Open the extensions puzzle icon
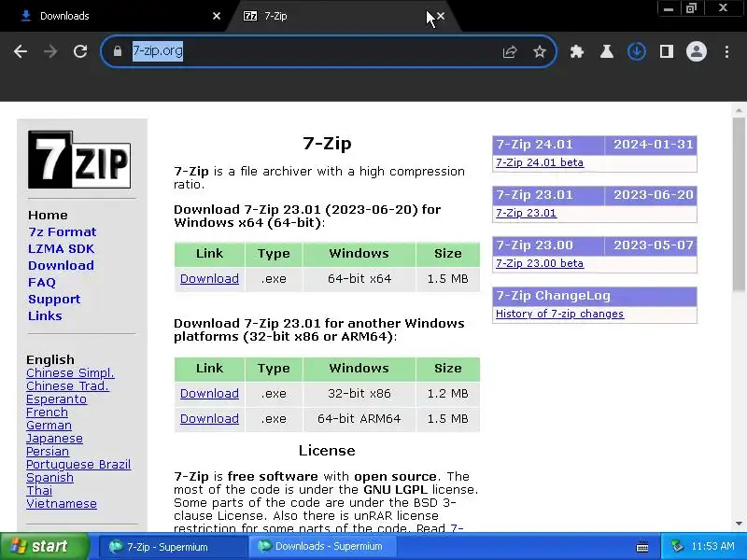The width and height of the screenshot is (747, 560). (577, 51)
